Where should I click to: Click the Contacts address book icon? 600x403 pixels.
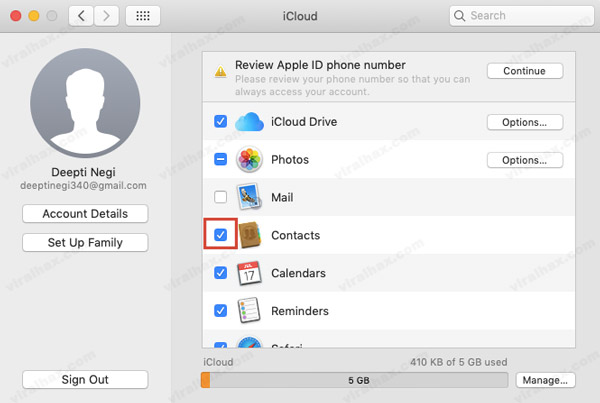(250, 235)
